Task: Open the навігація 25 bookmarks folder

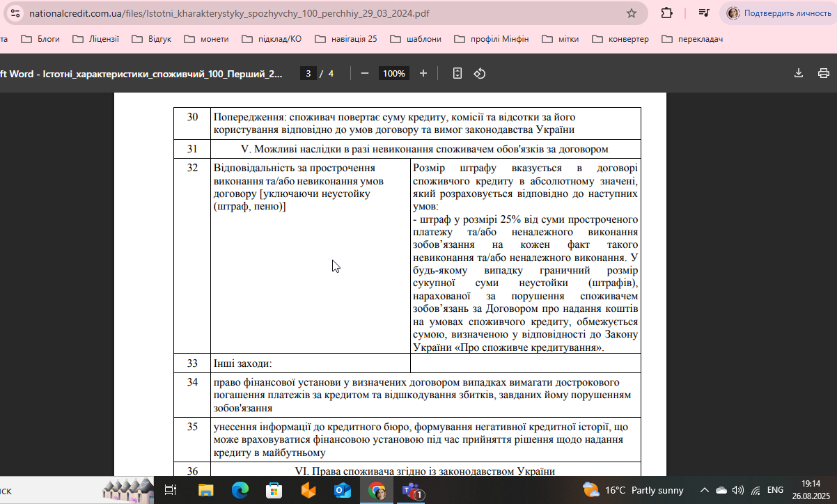Action: click(x=346, y=39)
